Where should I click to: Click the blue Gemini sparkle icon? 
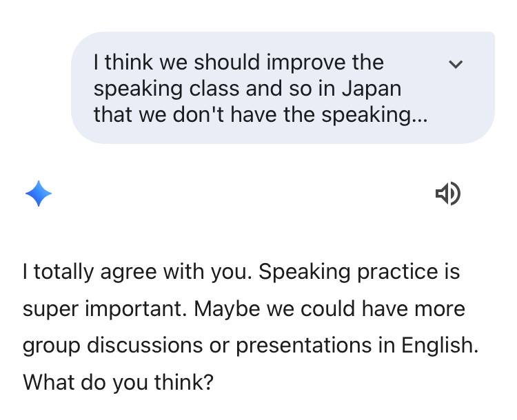point(39,194)
